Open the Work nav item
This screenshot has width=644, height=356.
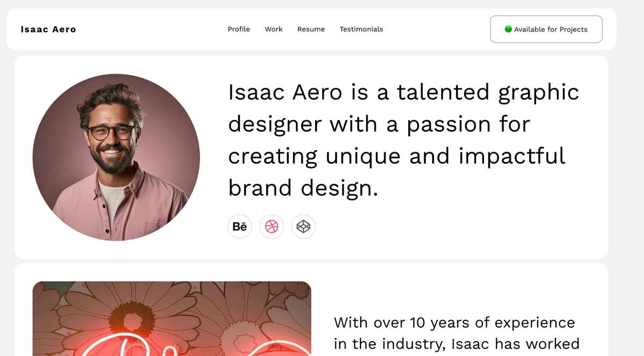point(273,29)
